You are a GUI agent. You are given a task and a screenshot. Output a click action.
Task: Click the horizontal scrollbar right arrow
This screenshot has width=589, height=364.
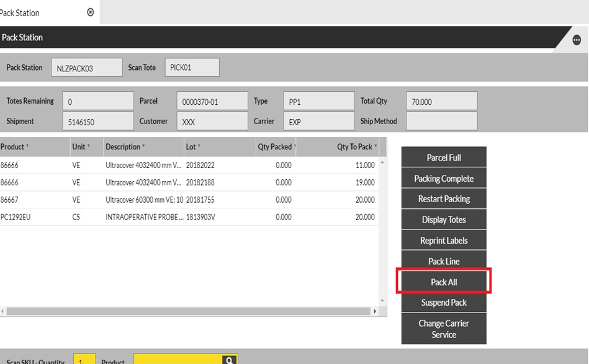[x=374, y=311]
